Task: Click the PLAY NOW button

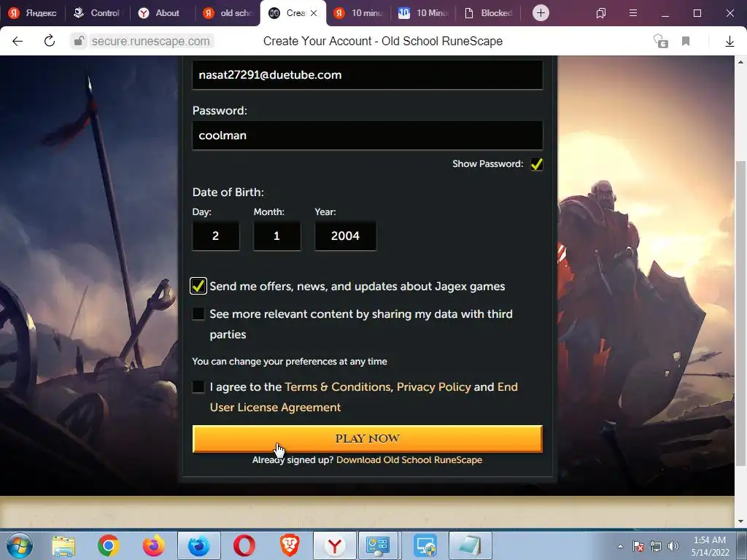Action: point(368,438)
